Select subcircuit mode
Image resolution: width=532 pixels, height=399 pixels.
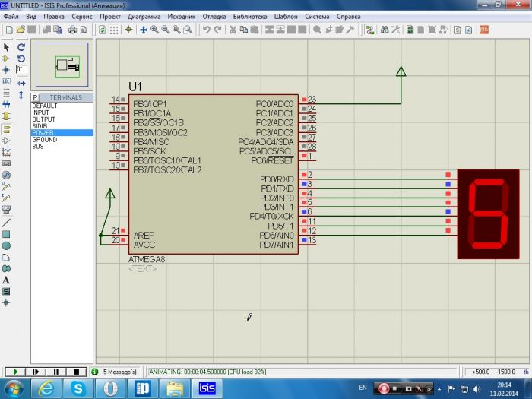point(6,116)
